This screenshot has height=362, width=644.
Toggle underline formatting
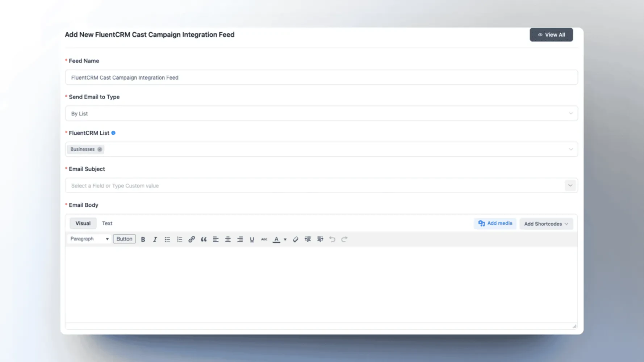[252, 239]
